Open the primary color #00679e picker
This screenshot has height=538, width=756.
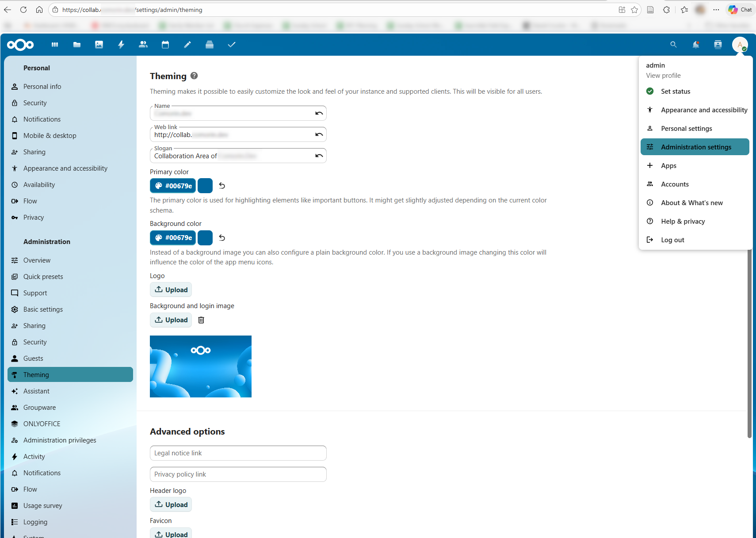coord(173,186)
